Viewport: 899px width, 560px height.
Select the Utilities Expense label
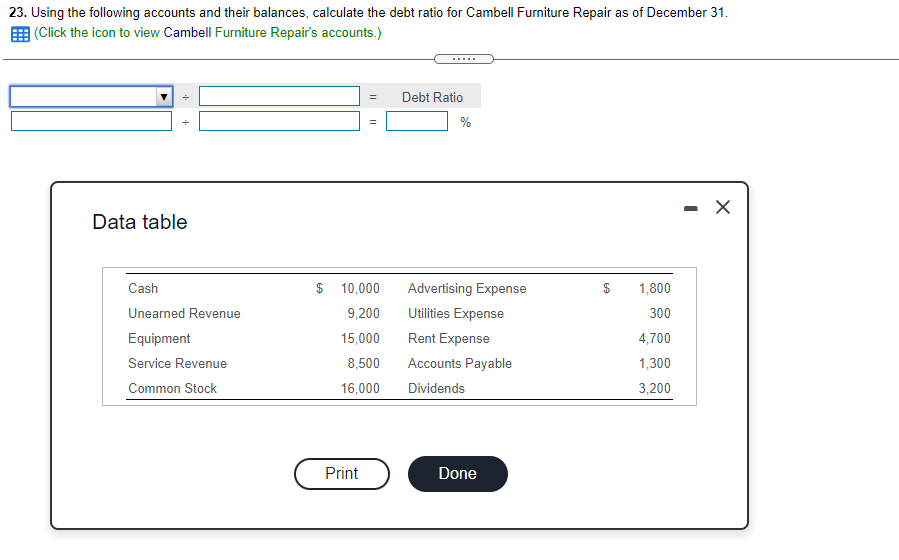[456, 314]
